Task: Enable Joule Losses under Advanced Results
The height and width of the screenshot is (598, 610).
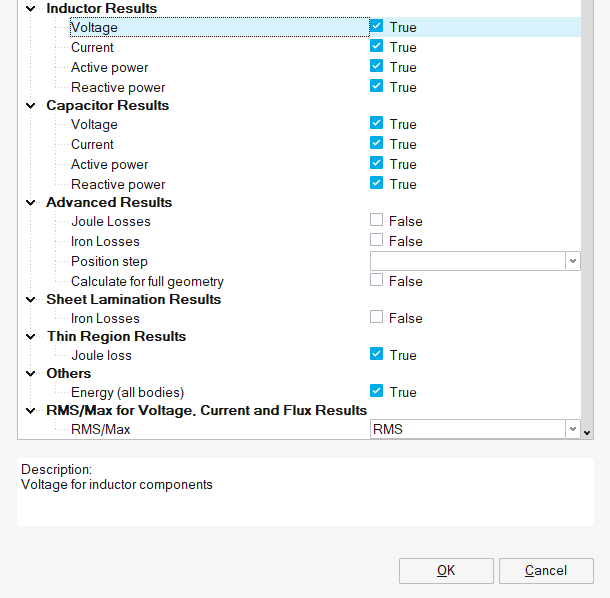Action: point(376,221)
